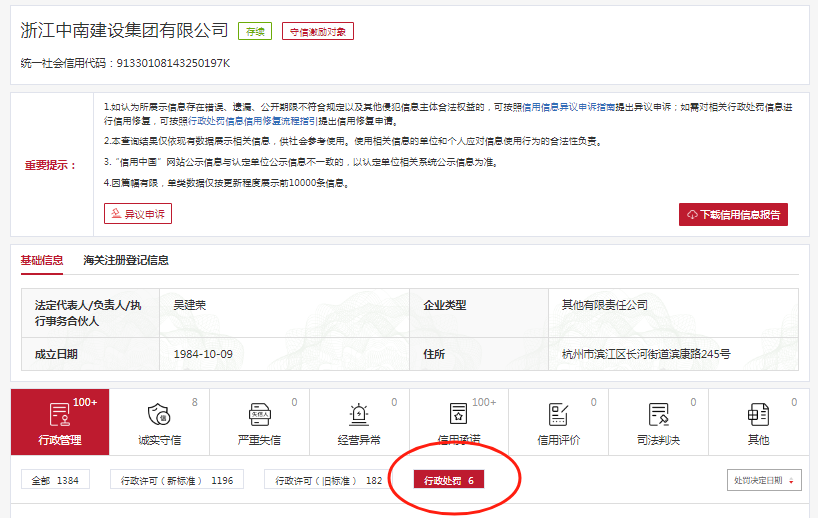Click the 住所 table header cell

click(479, 354)
